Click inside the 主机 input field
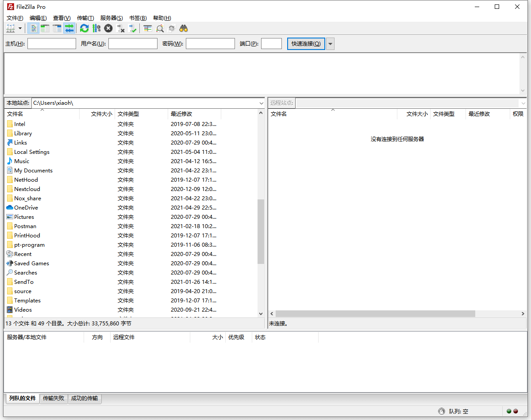The width and height of the screenshot is (531, 420). pyautogui.click(x=51, y=43)
